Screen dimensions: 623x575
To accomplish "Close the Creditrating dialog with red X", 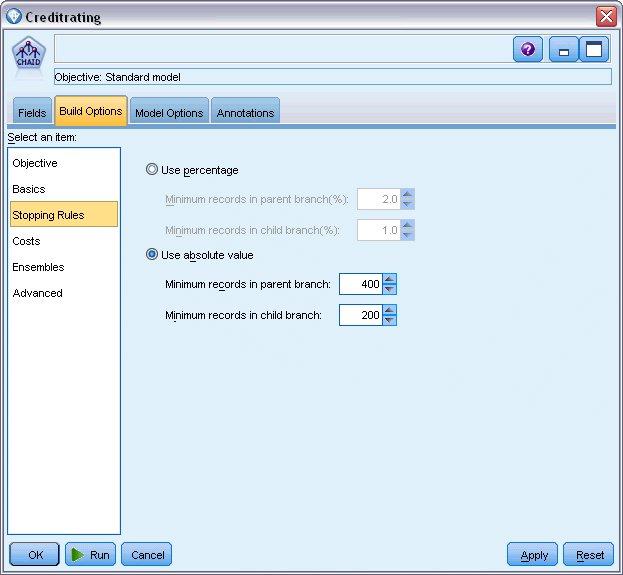I will coord(606,17).
